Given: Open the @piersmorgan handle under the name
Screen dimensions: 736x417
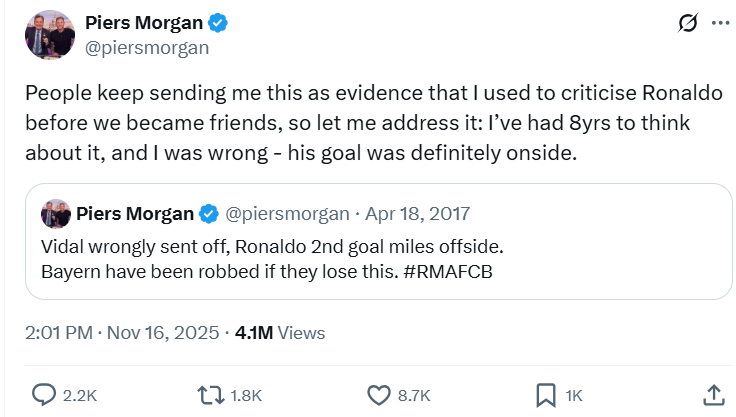Looking at the screenshot, I should tap(147, 46).
